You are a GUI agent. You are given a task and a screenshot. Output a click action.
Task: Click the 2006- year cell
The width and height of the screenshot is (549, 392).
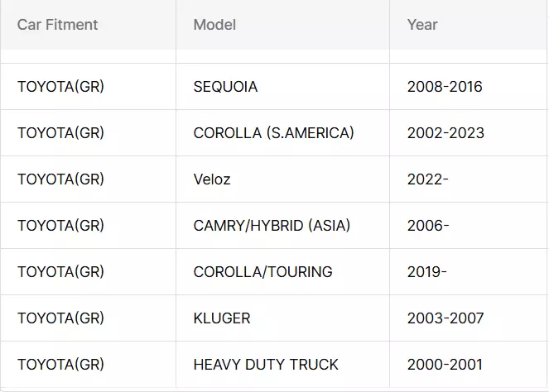click(468, 226)
